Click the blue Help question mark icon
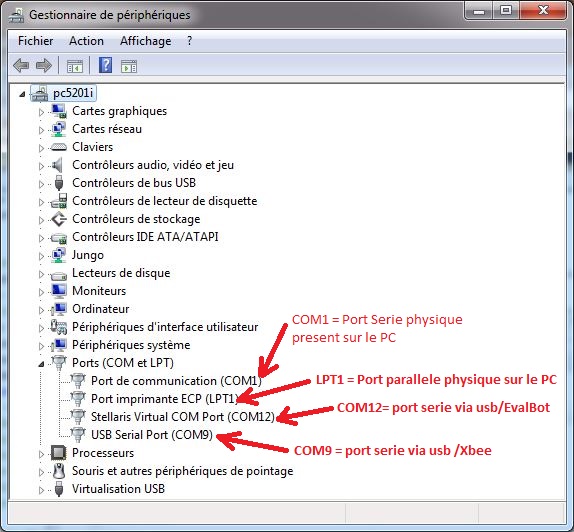 [x=105, y=66]
